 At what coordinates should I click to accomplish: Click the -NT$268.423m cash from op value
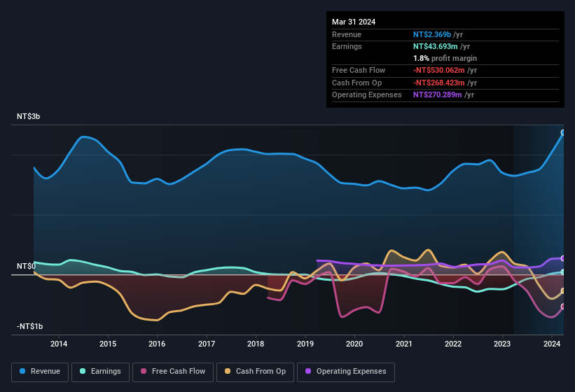pos(439,83)
